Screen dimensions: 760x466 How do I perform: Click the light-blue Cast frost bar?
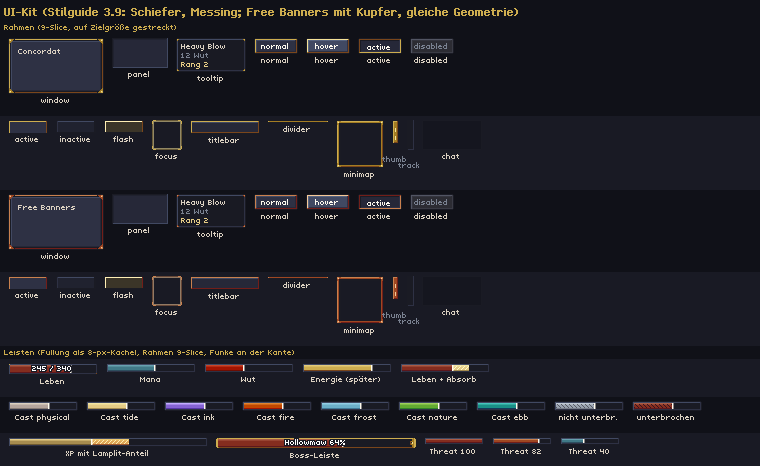tap(355, 406)
